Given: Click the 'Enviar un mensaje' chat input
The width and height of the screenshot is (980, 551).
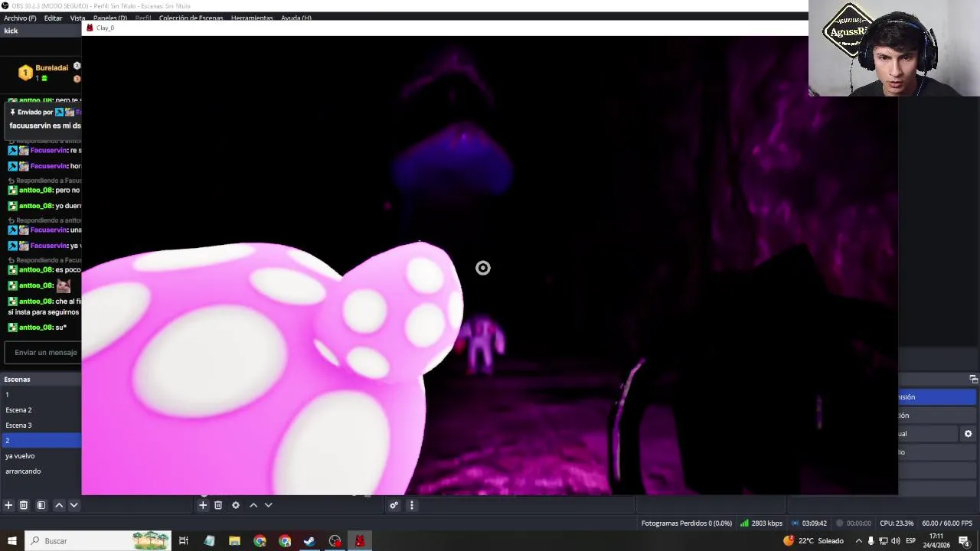Looking at the screenshot, I should [44, 353].
